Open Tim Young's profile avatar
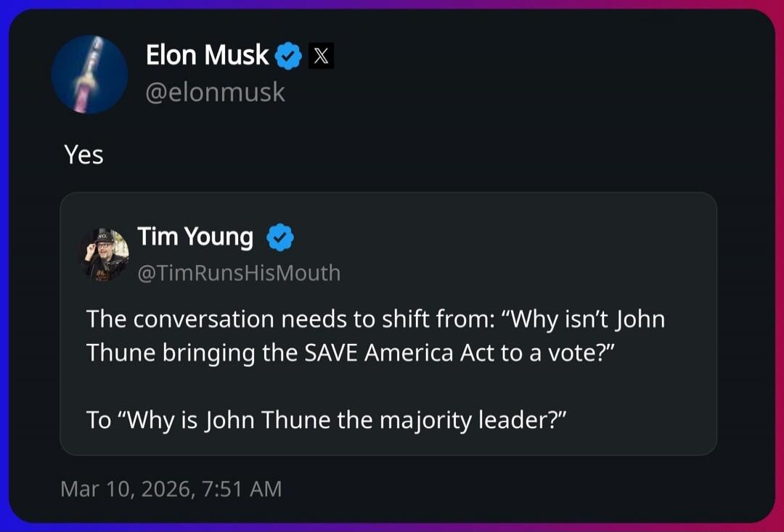784x532 pixels. pos(103,254)
